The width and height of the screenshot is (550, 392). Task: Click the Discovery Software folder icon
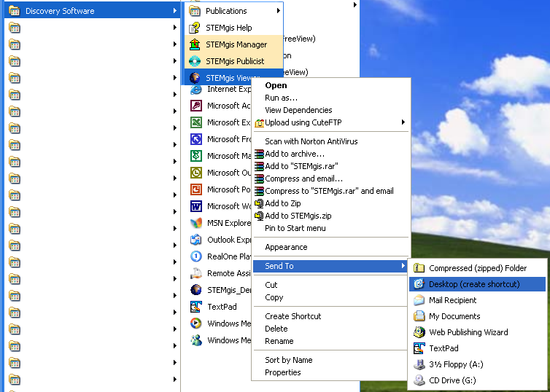(x=15, y=11)
